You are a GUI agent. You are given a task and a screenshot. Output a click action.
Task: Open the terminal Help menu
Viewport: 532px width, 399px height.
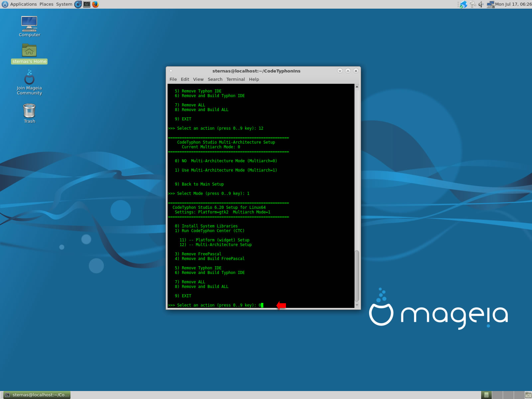click(x=254, y=79)
